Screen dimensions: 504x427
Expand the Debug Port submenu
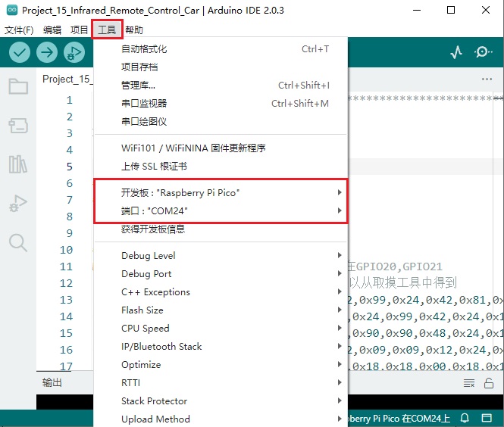click(x=221, y=274)
